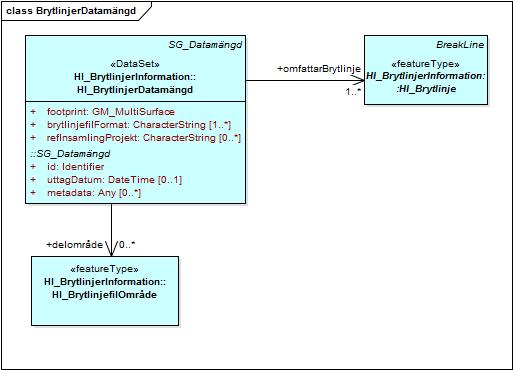This screenshot has height=370, width=513.
Task: Select the diagram frame label 'class BrytlinjerDatamängd'
Action: tap(71, 11)
